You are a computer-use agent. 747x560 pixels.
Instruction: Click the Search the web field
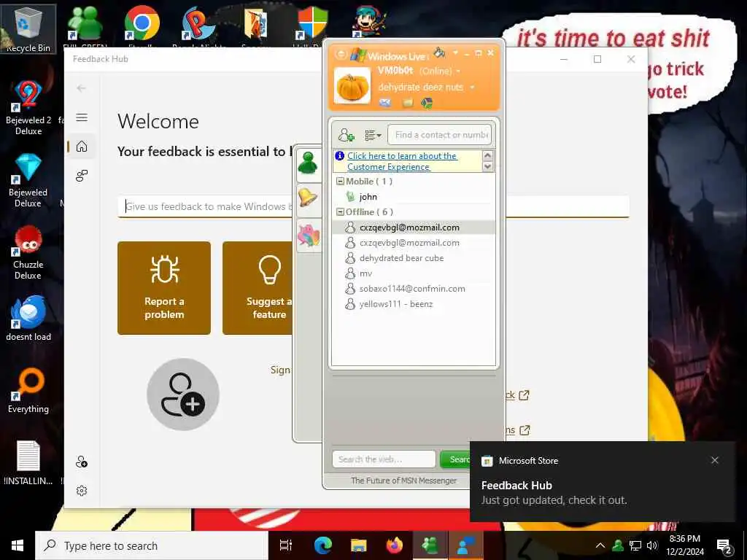click(384, 459)
